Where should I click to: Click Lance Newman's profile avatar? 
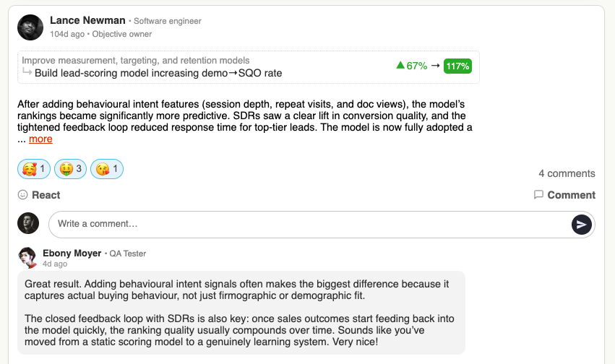pos(30,27)
